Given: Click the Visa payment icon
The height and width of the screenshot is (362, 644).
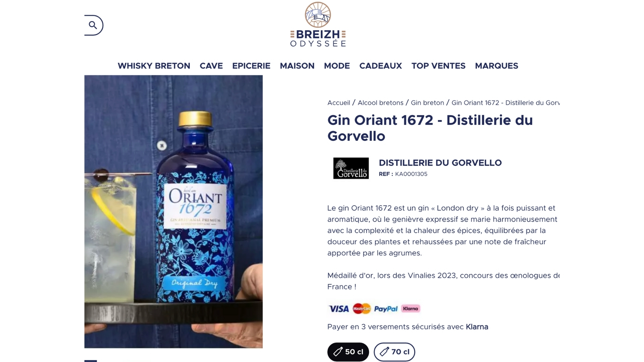Looking at the screenshot, I should click(x=339, y=309).
